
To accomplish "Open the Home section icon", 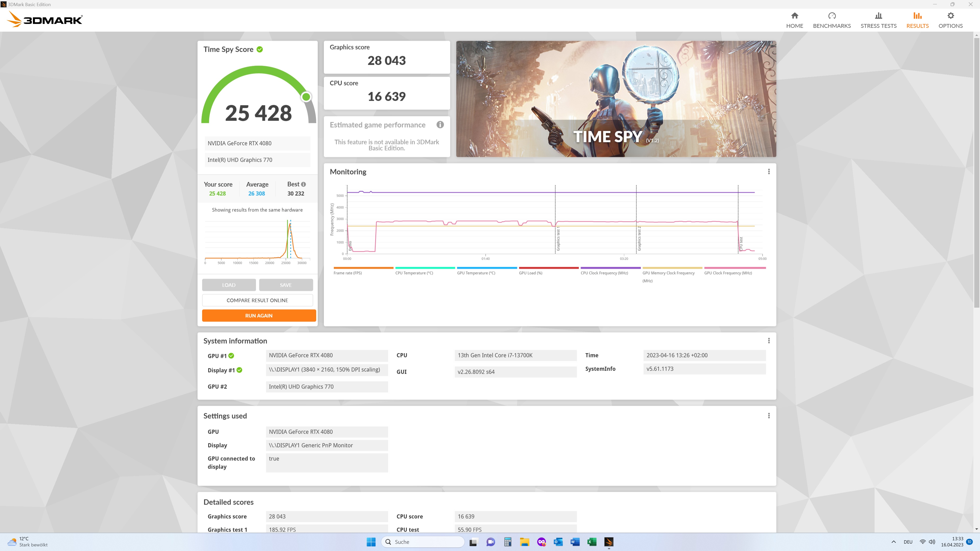I will pyautogui.click(x=794, y=16).
